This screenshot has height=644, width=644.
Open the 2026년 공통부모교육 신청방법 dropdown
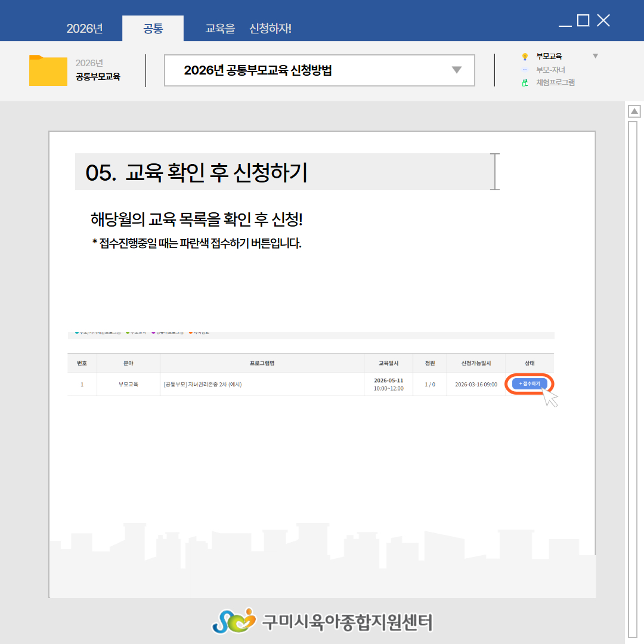point(456,70)
